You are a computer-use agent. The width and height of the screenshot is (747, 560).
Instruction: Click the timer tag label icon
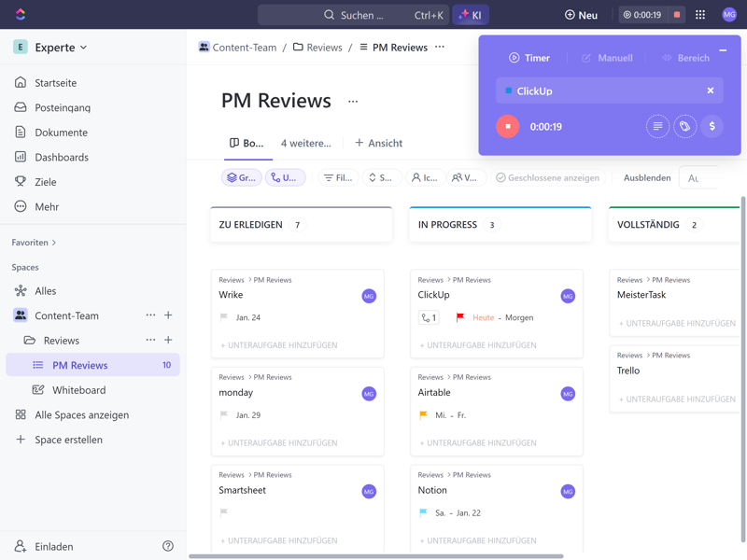click(684, 126)
